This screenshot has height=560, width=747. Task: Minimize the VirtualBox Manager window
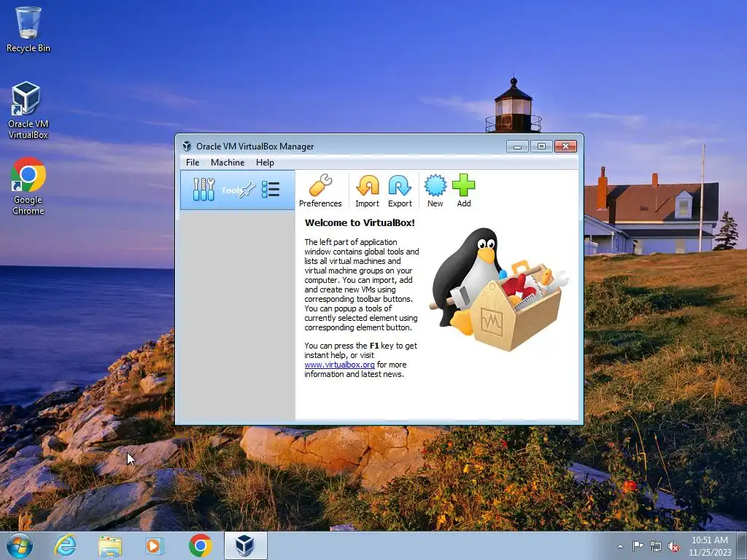coord(517,146)
